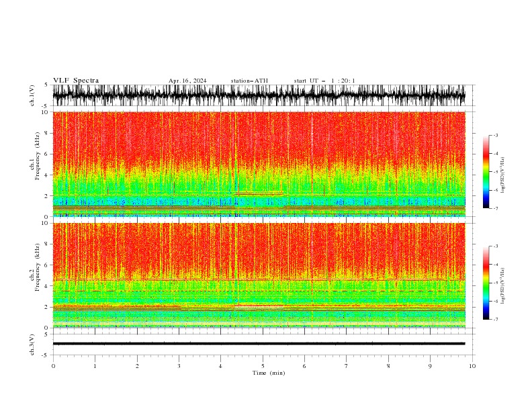
Task: Click inside the ch.1 spectrogram panel
Action: pyautogui.click(x=259, y=164)
